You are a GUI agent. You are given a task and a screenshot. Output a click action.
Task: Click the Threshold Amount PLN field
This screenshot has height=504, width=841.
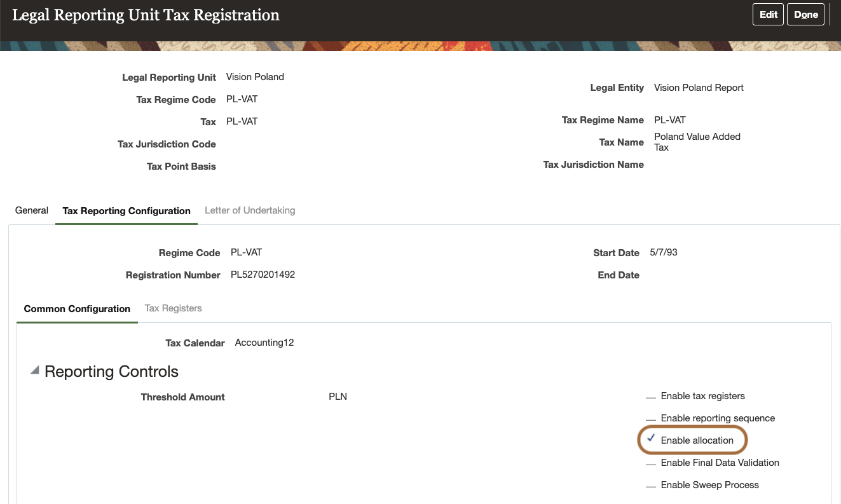click(338, 397)
